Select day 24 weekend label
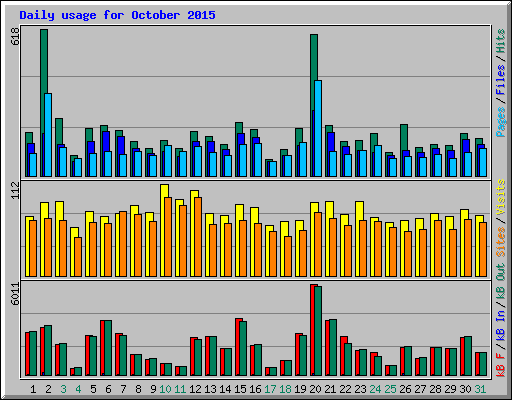The image size is (512, 400). 375,389
